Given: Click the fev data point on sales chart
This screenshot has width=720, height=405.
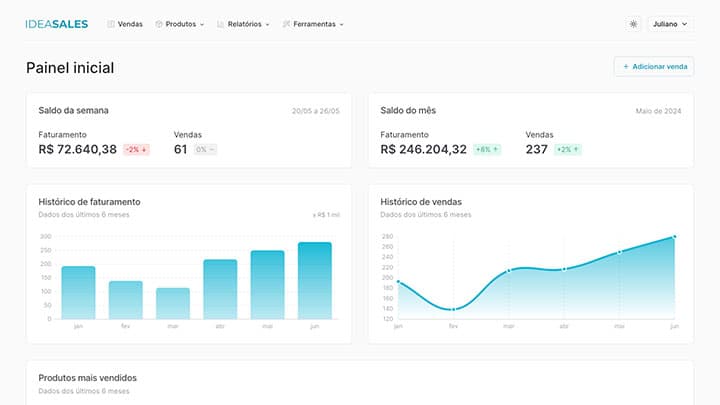Looking at the screenshot, I should [453, 309].
